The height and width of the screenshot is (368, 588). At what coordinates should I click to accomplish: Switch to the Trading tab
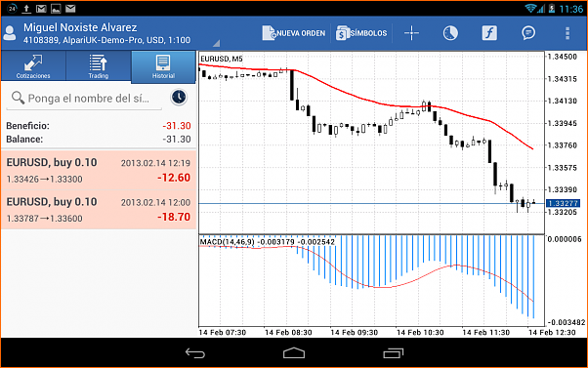coord(99,66)
